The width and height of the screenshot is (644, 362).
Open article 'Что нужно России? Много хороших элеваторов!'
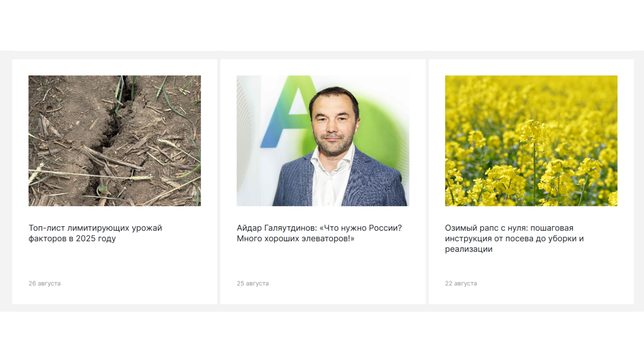pos(319,233)
